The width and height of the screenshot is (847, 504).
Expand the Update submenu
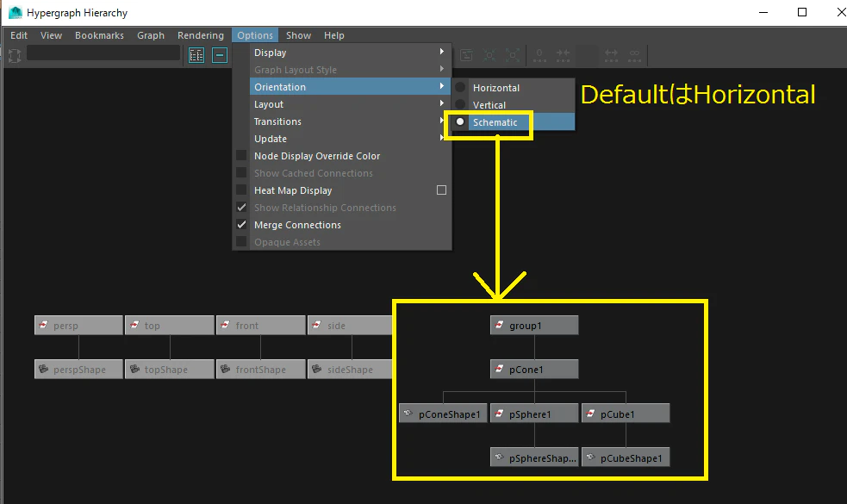[342, 139]
